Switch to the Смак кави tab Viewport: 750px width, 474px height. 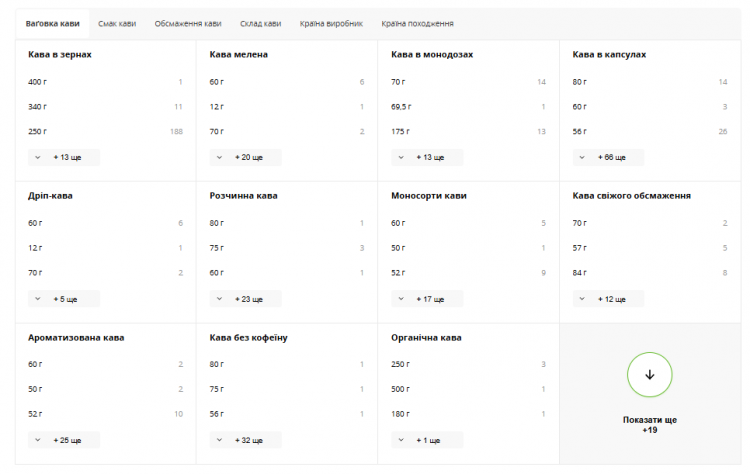pos(117,23)
